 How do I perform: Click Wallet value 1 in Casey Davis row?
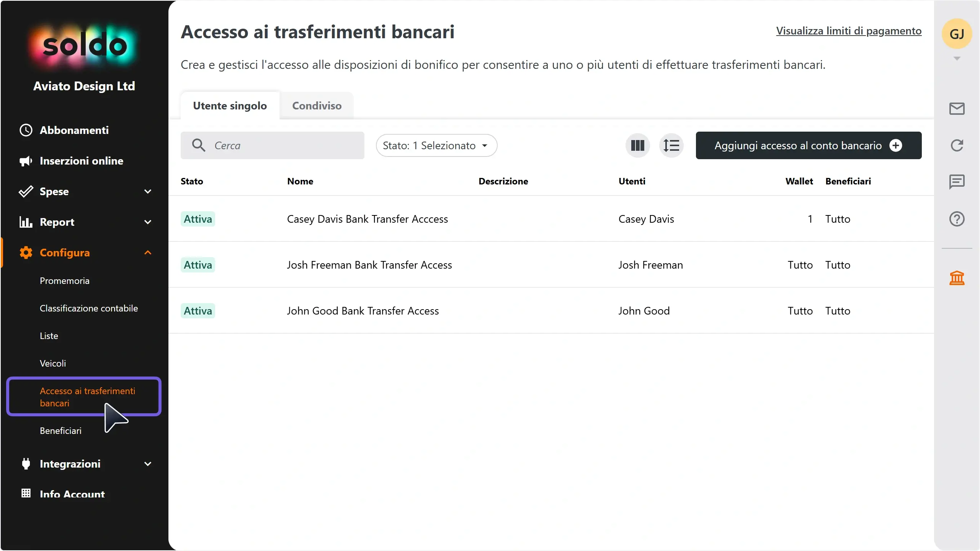pos(810,219)
